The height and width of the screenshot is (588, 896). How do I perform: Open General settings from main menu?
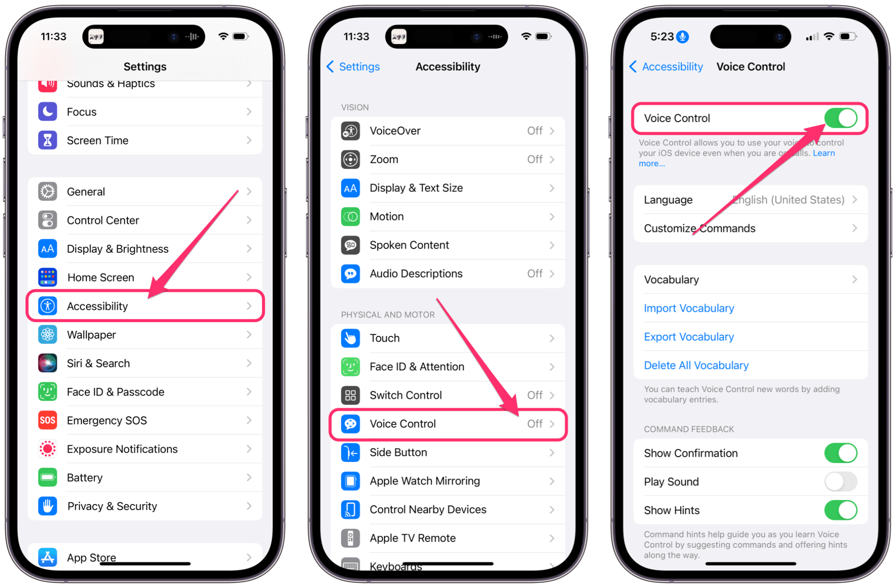(x=144, y=192)
